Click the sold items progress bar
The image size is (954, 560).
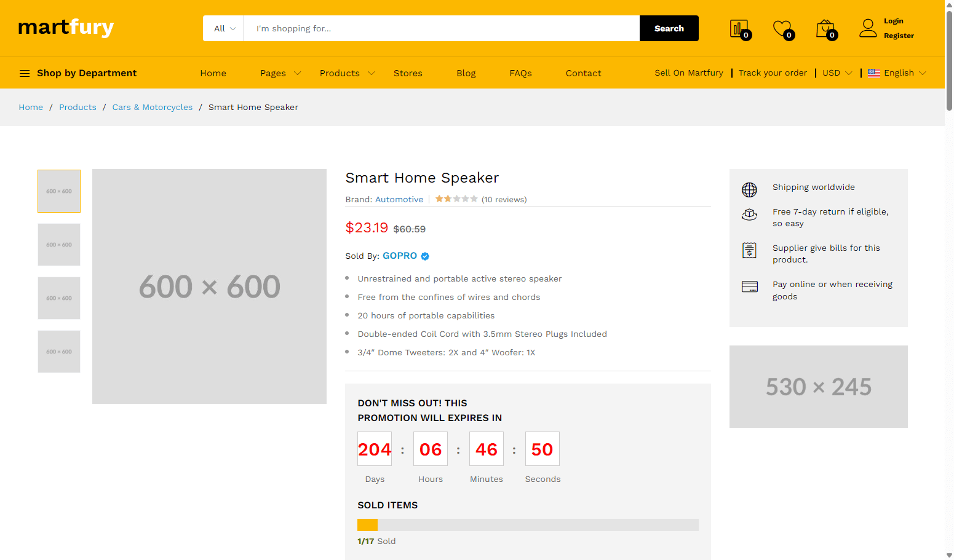click(528, 525)
